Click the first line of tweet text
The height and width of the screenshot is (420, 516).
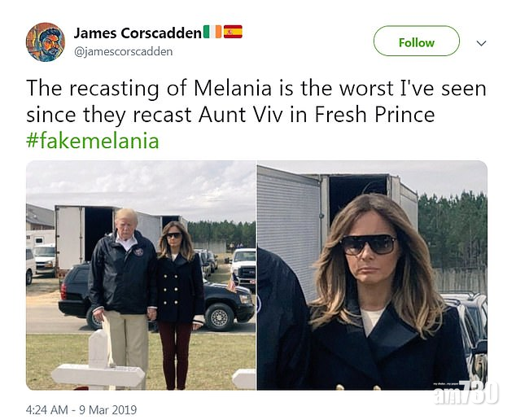[x=256, y=88]
